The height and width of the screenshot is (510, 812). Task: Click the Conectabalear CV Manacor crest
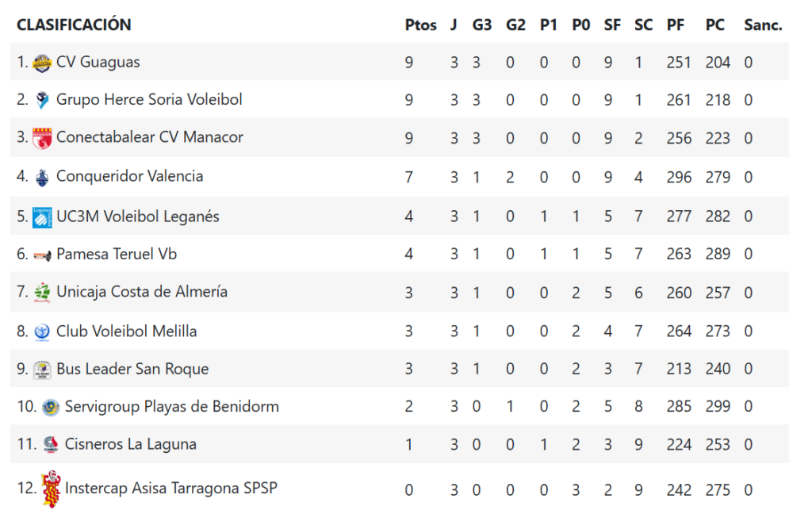pyautogui.click(x=43, y=137)
